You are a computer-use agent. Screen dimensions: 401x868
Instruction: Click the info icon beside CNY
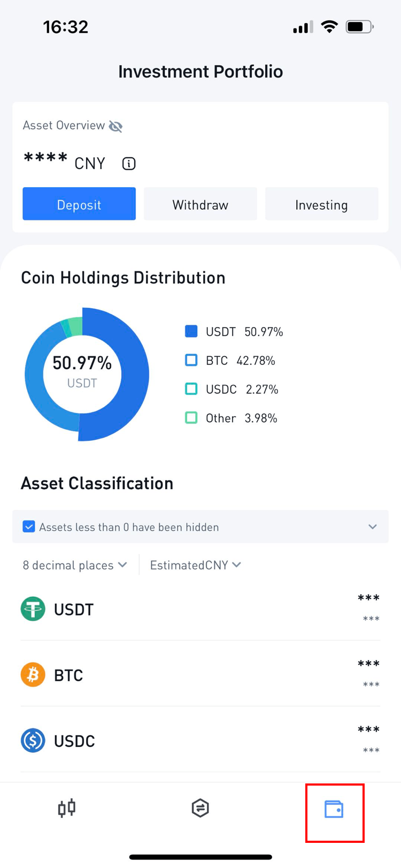(x=129, y=164)
